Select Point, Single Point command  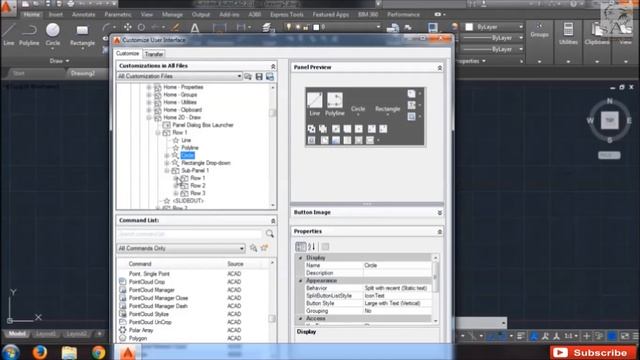(149, 274)
